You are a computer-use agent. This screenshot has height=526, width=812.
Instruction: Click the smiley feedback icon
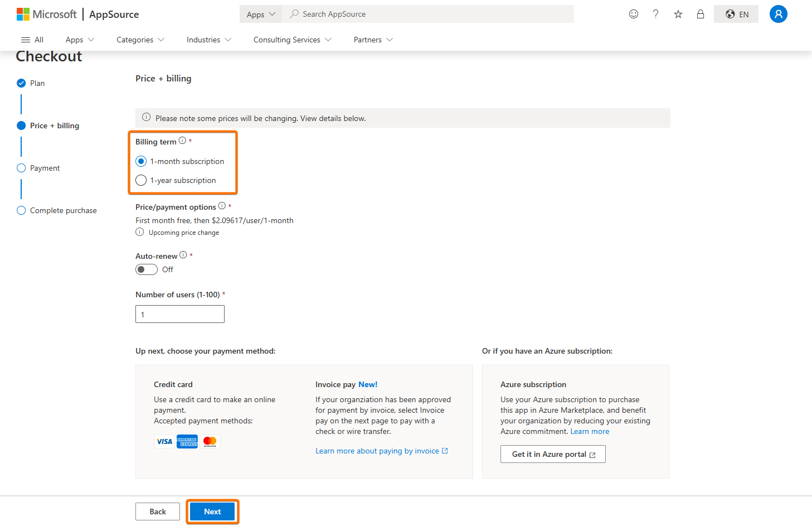pyautogui.click(x=633, y=14)
